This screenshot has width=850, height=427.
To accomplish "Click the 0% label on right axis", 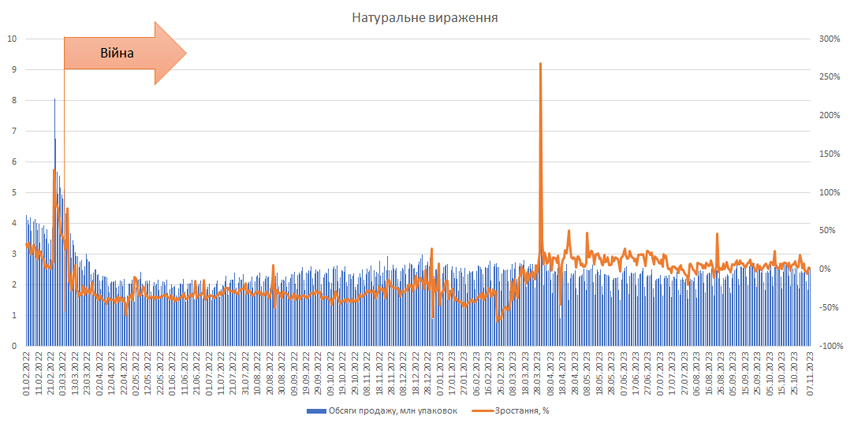I will [827, 269].
